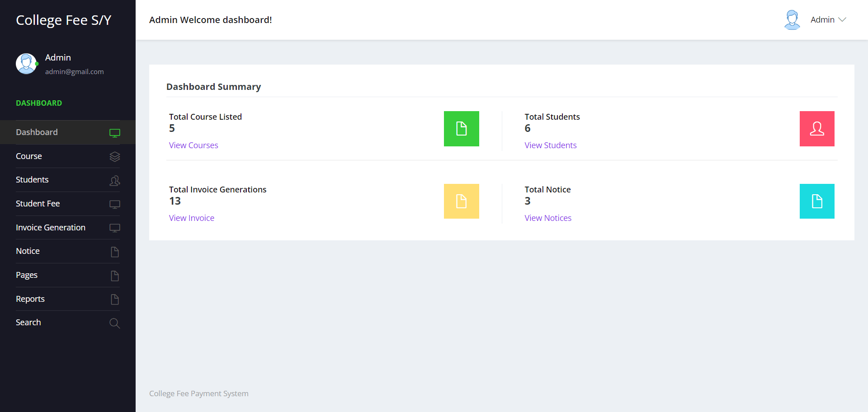Open search using the magnifier icon
Image resolution: width=868 pixels, height=412 pixels.
coord(114,323)
